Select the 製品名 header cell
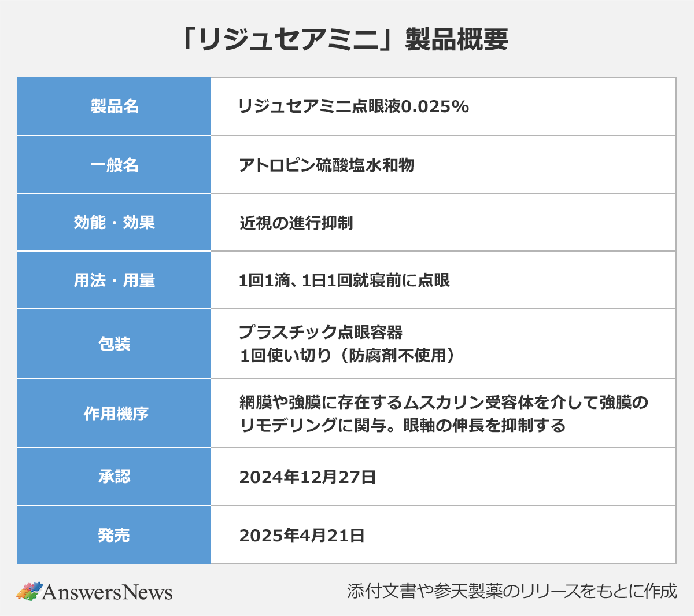Screen dimensions: 694x616 coord(114,106)
